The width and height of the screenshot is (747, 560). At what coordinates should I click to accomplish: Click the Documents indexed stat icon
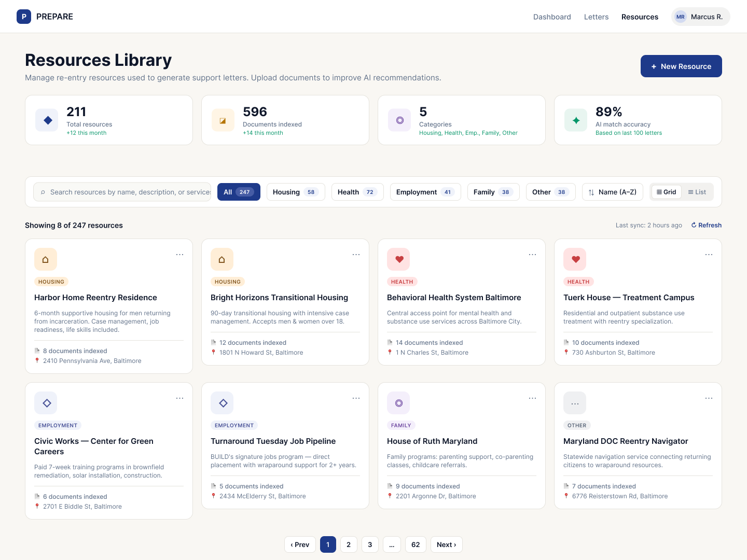(223, 120)
